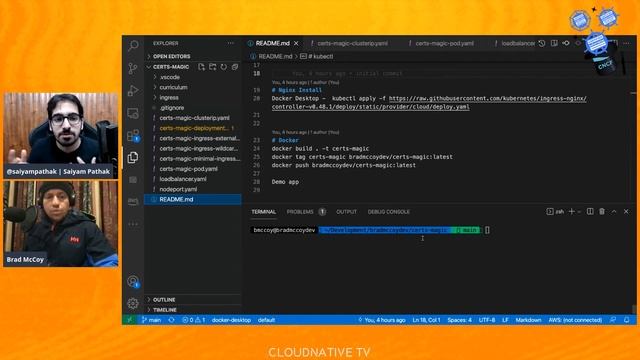Viewport: 640px width, 360px height.
Task: Add a new terminal with plus
Action: tap(571, 211)
